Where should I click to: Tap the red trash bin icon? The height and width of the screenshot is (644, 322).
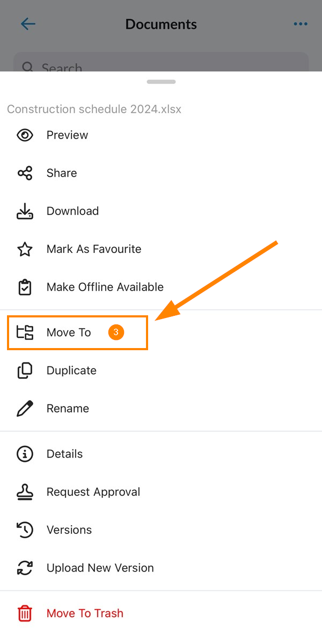click(x=25, y=613)
